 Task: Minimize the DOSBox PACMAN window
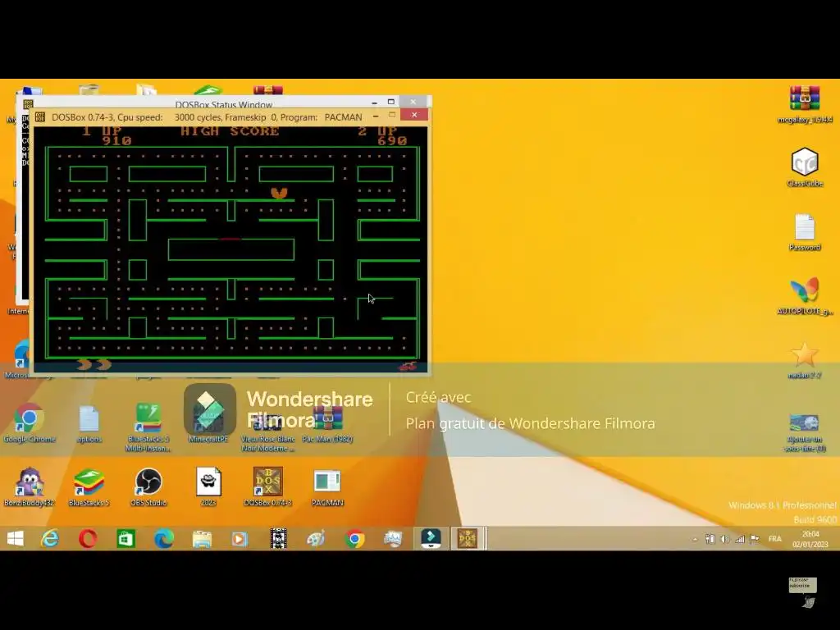pyautogui.click(x=376, y=116)
